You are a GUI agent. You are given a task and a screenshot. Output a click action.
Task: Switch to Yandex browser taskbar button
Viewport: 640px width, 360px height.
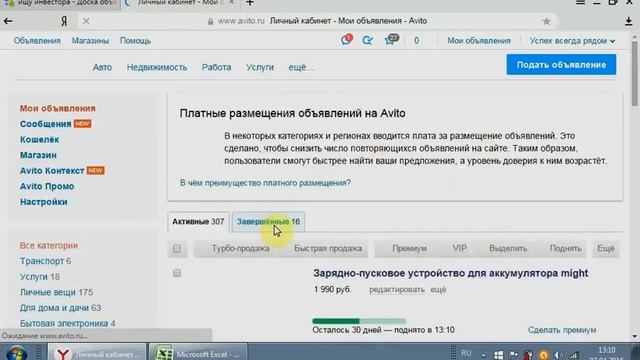point(96,353)
